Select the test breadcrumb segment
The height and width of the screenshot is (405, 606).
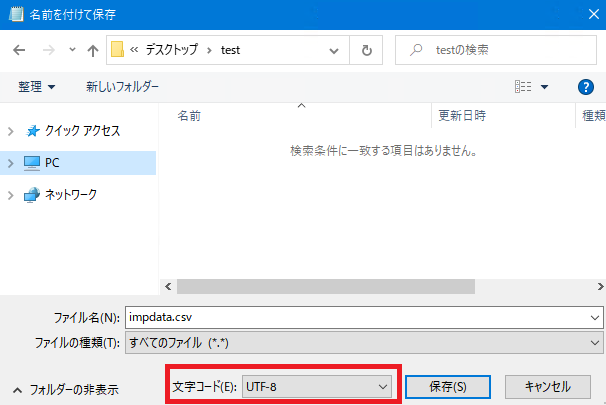pos(230,50)
